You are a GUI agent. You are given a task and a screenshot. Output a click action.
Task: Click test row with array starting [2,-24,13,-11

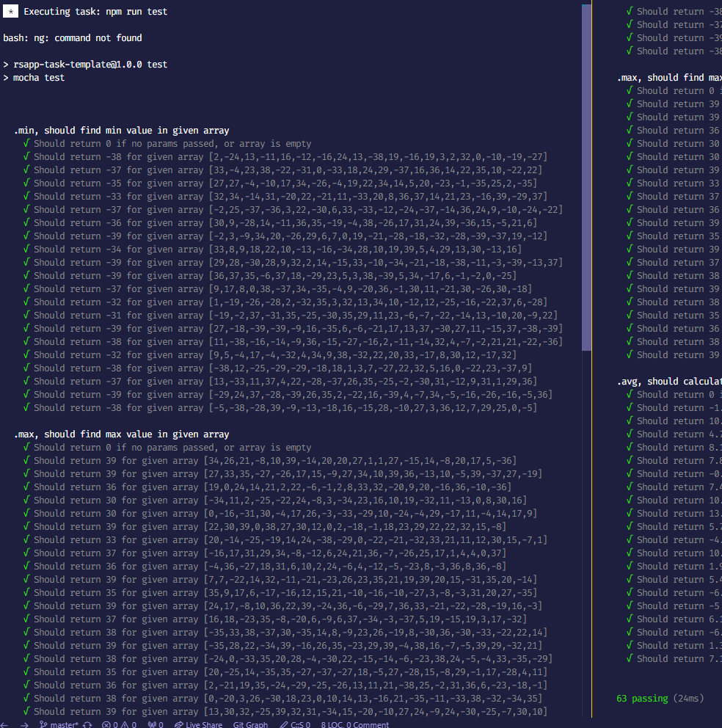coord(285,156)
